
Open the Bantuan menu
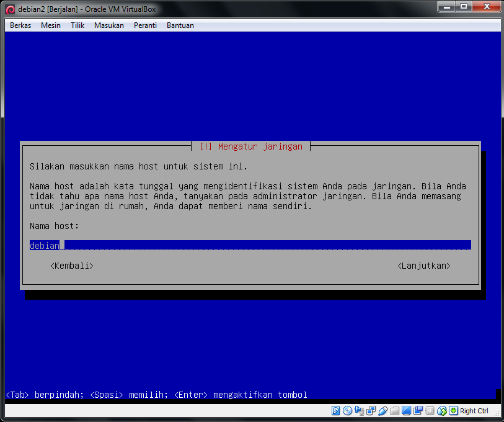pyautogui.click(x=180, y=25)
